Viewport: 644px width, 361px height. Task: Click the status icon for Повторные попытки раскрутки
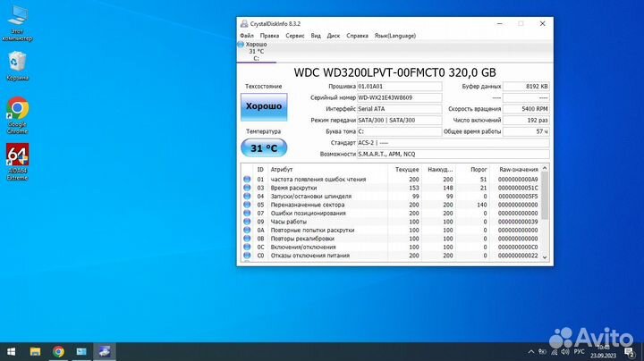(247, 231)
